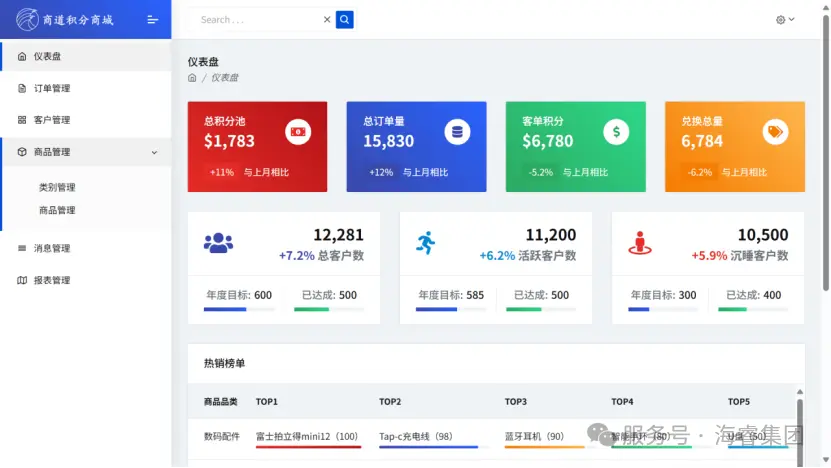Viewport: 831px width, 468px height.
Task: Click the 富士拍立得mini12 top product link
Action: [x=307, y=437]
